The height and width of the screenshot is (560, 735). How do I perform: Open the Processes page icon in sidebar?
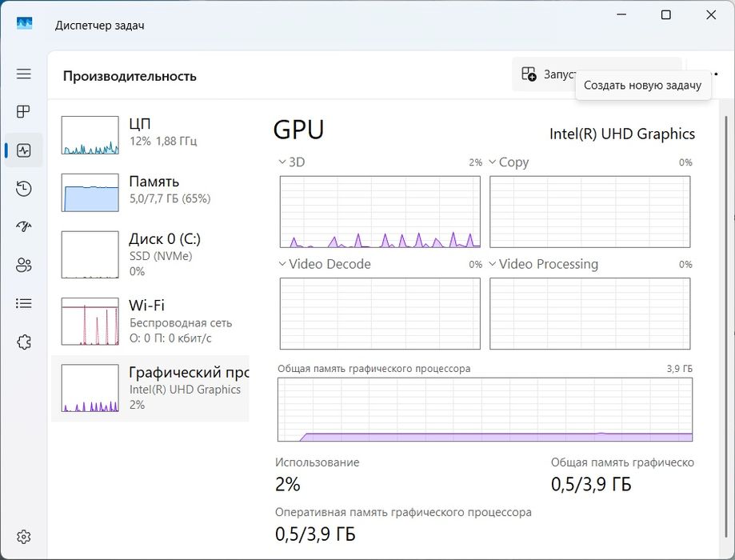[x=24, y=112]
